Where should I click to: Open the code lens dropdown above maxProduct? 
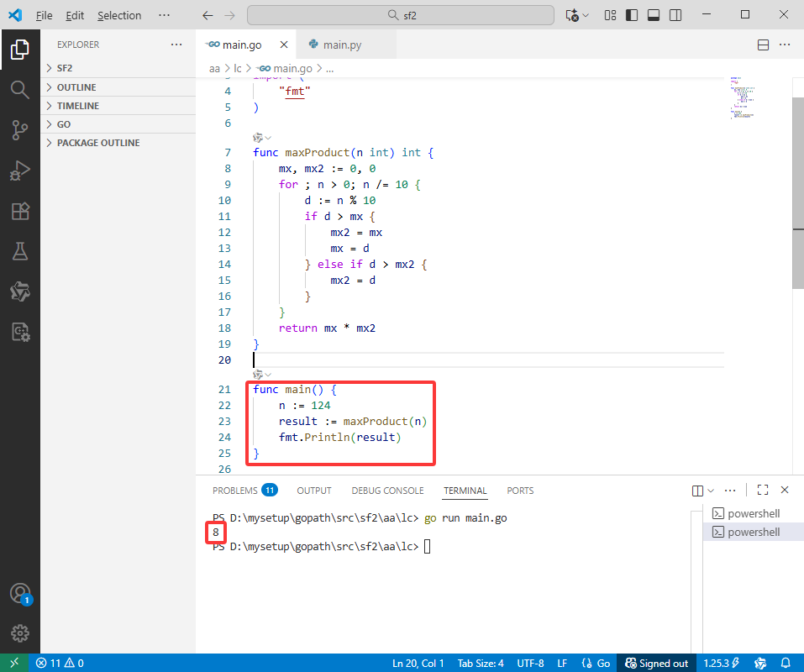coord(262,138)
